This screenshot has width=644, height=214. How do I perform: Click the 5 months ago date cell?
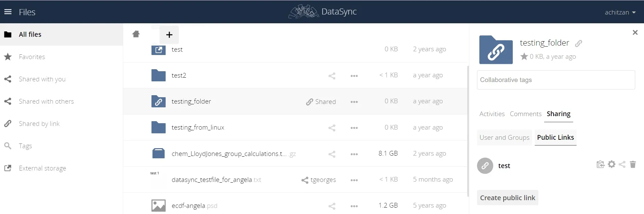pyautogui.click(x=433, y=179)
